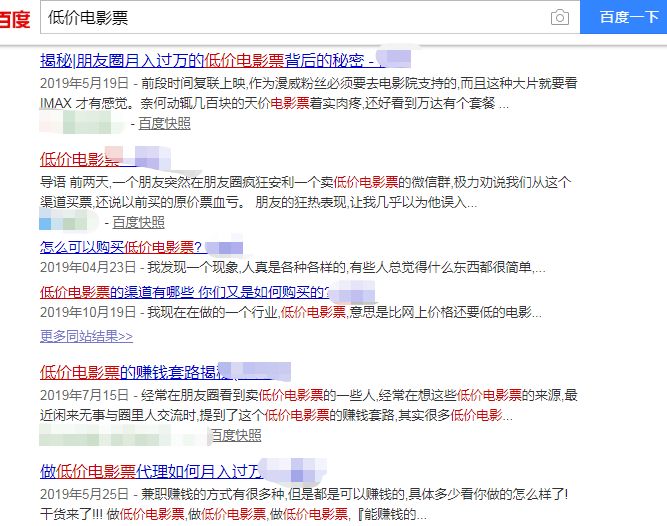Click snippet line starting 渠道买票,还说以前买的原价票血亏
The image size is (667, 526).
(259, 202)
